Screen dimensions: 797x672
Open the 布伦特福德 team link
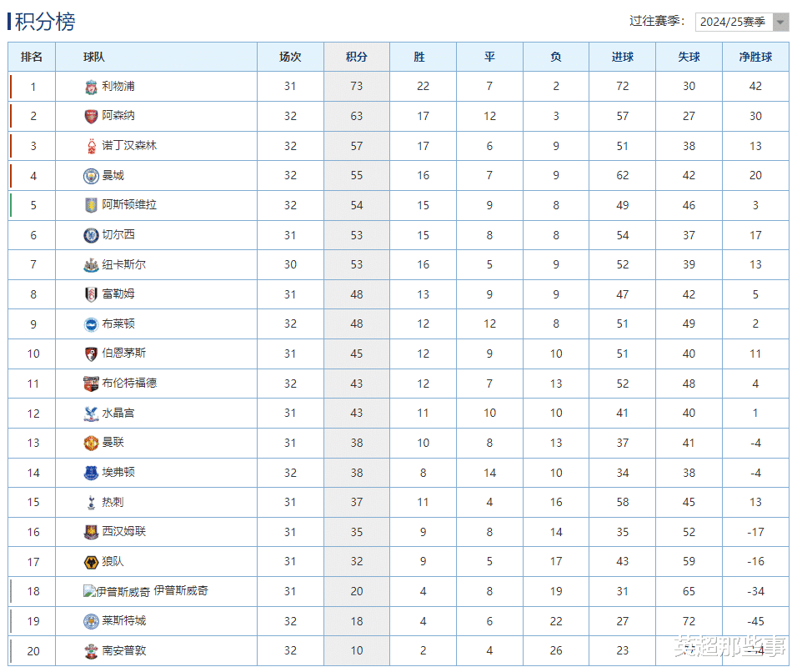point(129,384)
